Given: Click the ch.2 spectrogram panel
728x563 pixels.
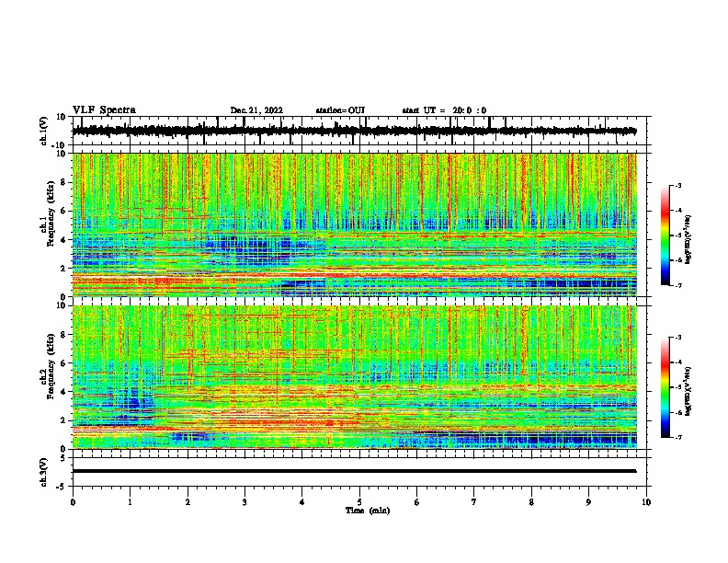Looking at the screenshot, I should (x=355, y=377).
